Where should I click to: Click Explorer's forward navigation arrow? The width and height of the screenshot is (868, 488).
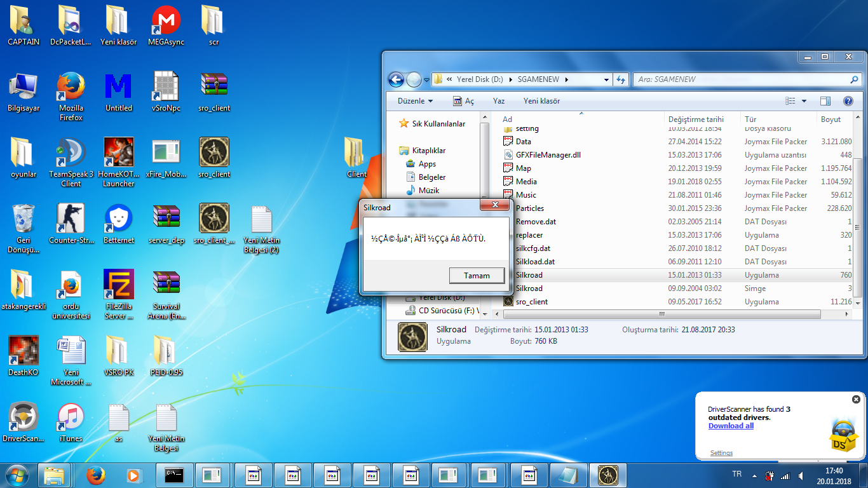tap(414, 79)
